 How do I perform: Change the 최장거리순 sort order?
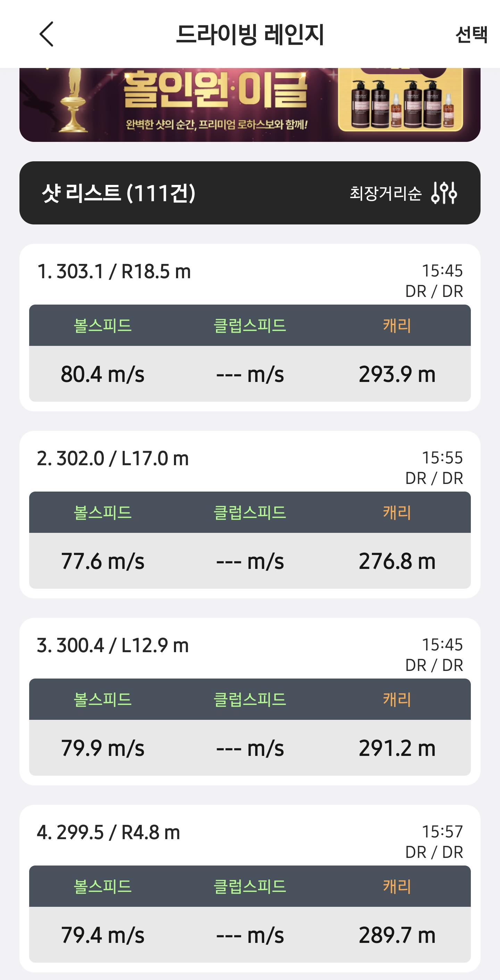(x=385, y=193)
